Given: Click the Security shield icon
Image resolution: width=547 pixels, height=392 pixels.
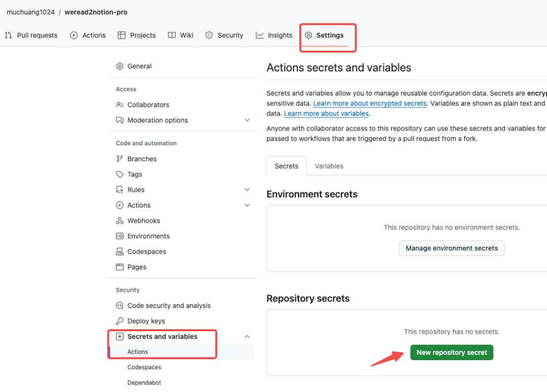Looking at the screenshot, I should (x=209, y=35).
